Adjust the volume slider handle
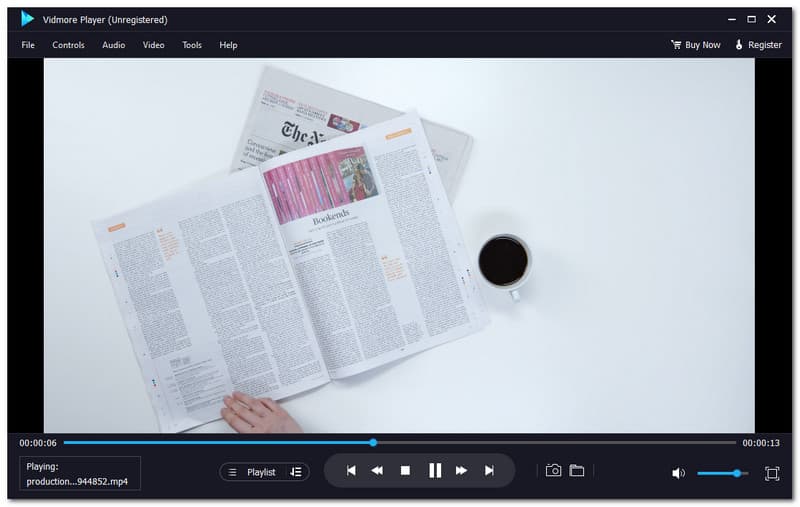 pos(737,473)
